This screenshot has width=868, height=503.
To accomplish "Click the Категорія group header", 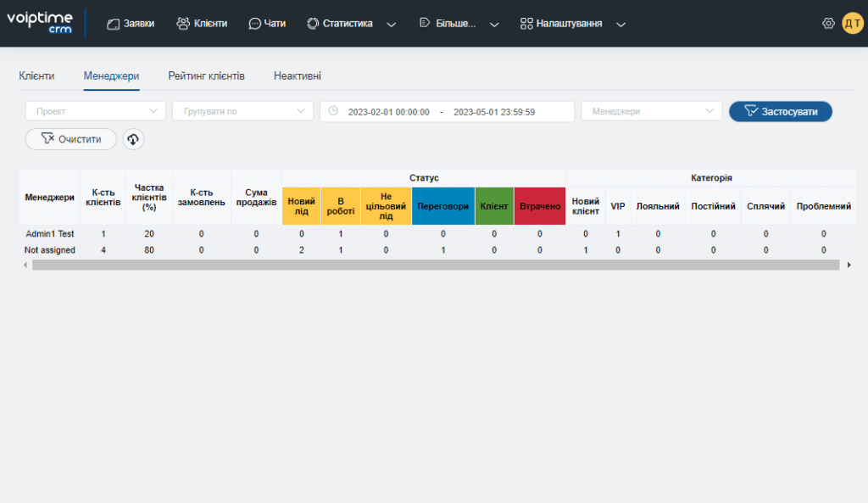I will [x=711, y=178].
